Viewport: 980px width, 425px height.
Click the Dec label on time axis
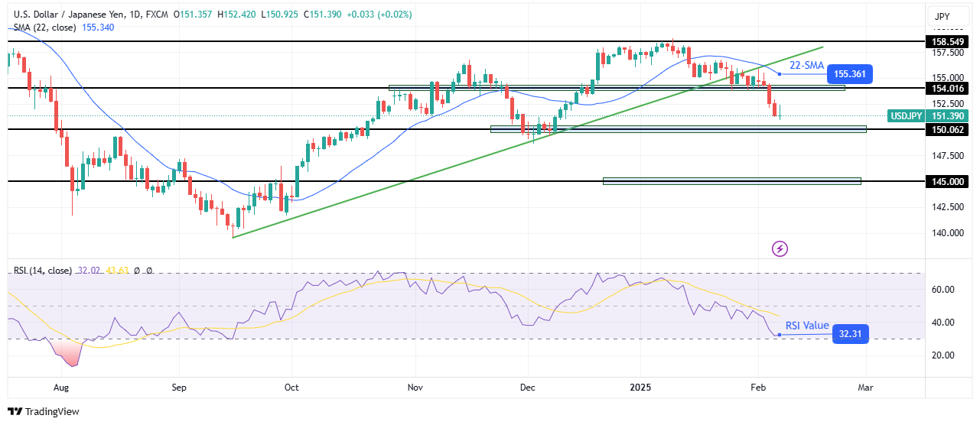coord(529,388)
